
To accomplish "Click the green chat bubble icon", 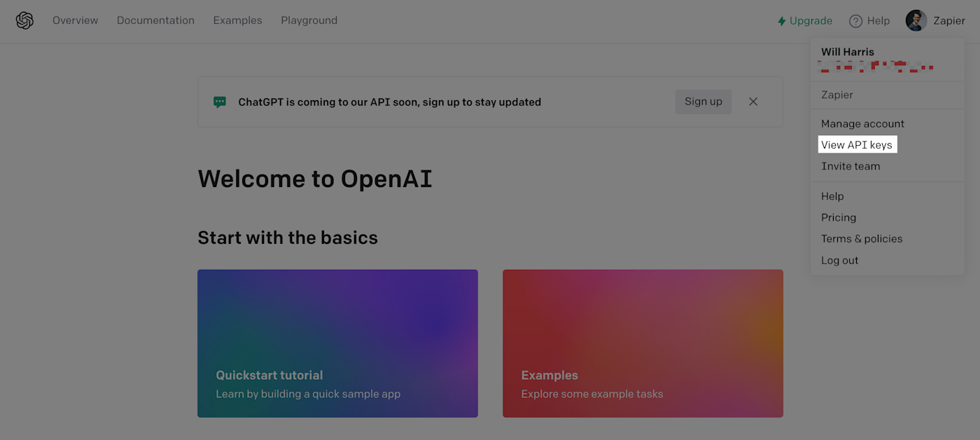I will point(220,102).
